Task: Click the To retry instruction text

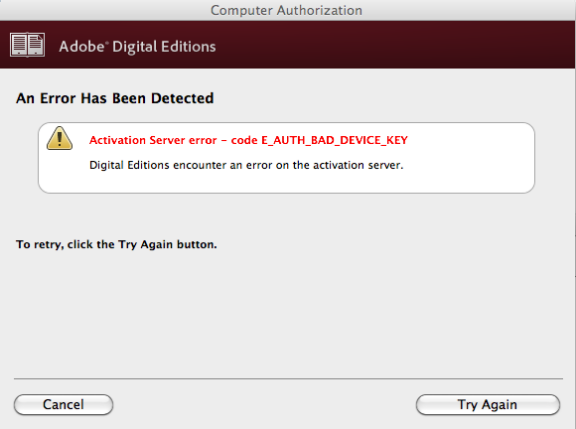Action: (x=116, y=245)
